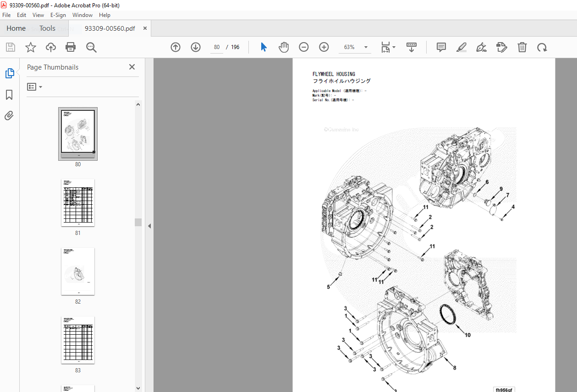Switch to the Home tab
This screenshot has width=577, height=392.
pyautogui.click(x=16, y=28)
